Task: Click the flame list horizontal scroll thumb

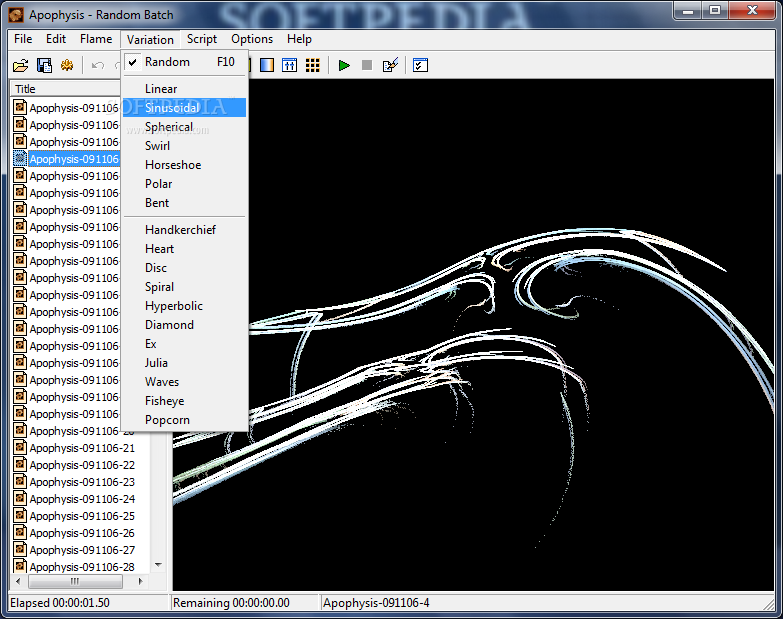Action: pyautogui.click(x=75, y=581)
